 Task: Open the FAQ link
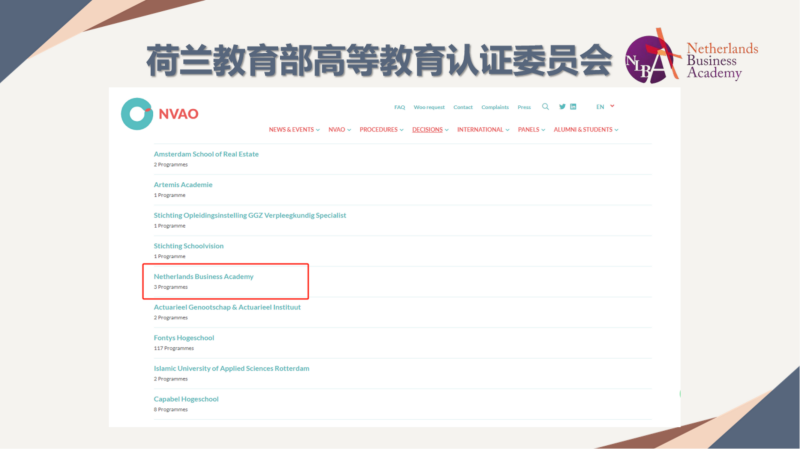tap(399, 107)
